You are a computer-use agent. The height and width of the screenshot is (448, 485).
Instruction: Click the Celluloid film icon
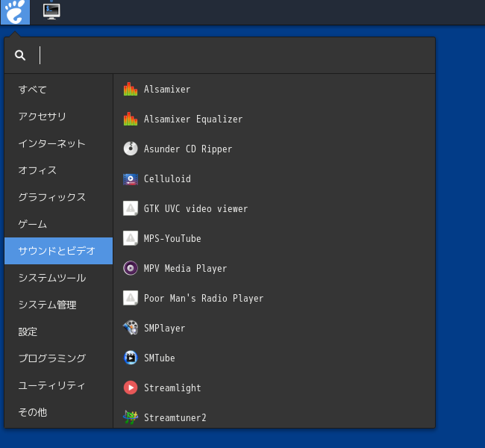[x=131, y=178]
